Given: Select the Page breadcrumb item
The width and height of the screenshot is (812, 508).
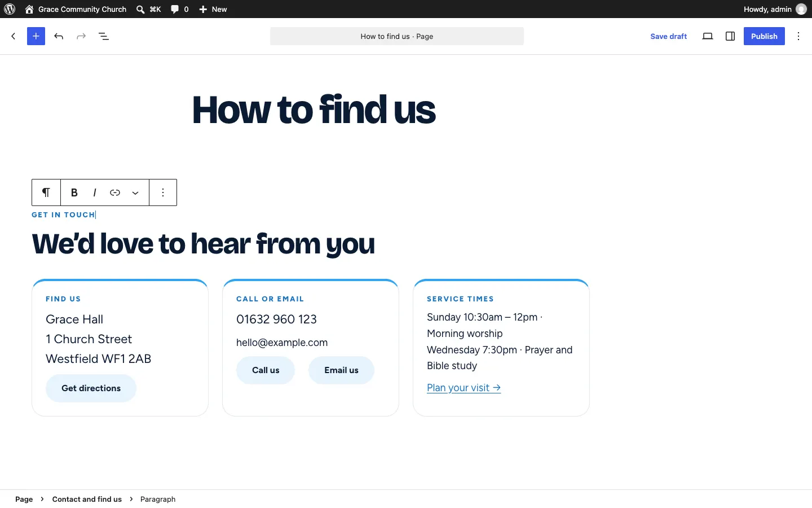Looking at the screenshot, I should [x=24, y=499].
